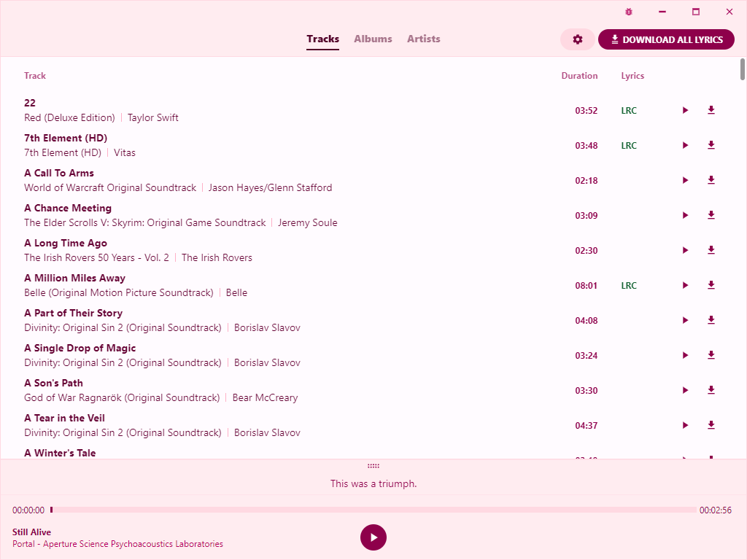Viewport: 747px width, 560px height.
Task: Select the "A Chance Meeting" track title
Action: 68,208
